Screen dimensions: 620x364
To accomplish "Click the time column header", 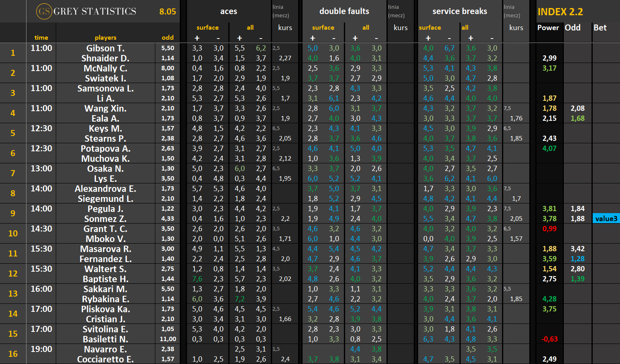I will click(x=41, y=38).
